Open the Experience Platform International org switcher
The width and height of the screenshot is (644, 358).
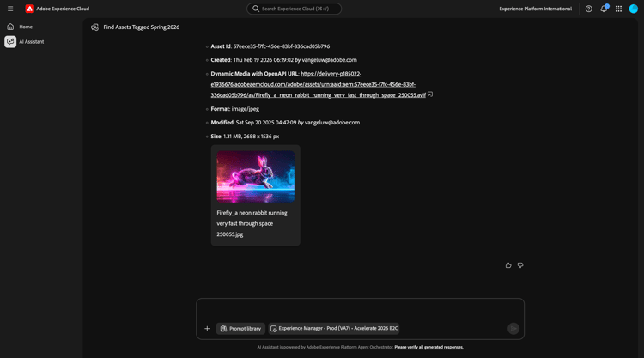[535, 9]
